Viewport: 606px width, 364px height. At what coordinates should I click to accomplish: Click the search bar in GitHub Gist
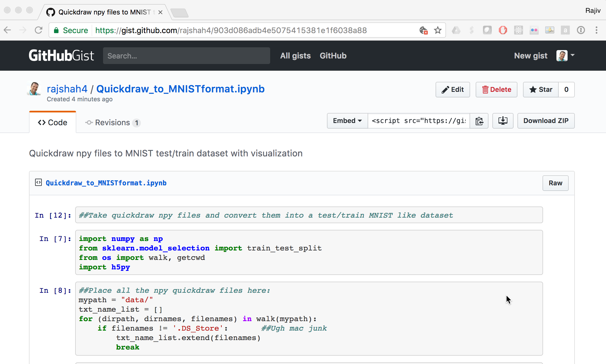(187, 55)
